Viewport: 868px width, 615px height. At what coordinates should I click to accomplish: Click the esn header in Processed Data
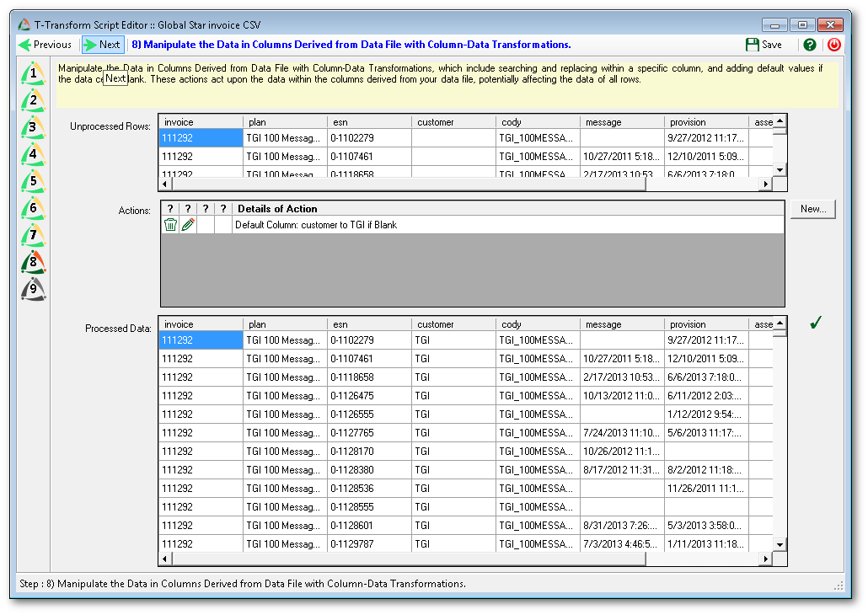[369, 324]
